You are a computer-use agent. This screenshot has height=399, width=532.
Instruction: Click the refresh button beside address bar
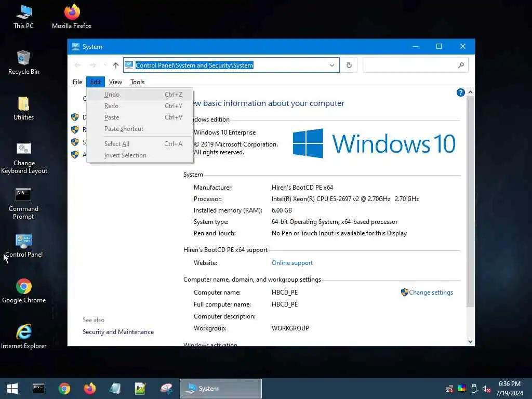349,65
